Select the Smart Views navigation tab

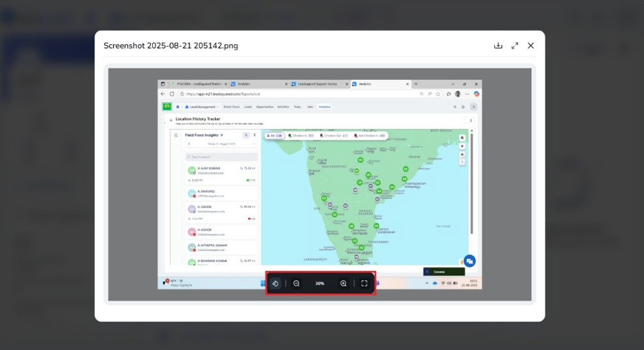click(x=230, y=107)
